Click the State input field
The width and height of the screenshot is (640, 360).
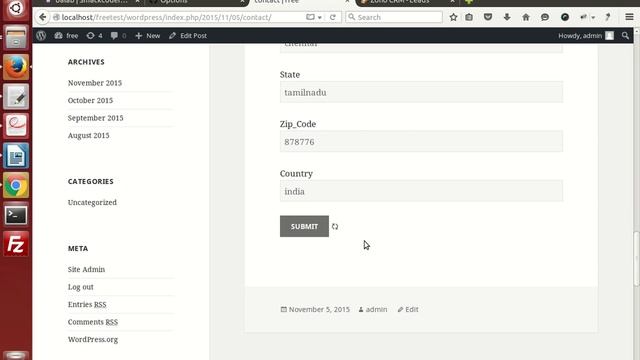(x=421, y=92)
